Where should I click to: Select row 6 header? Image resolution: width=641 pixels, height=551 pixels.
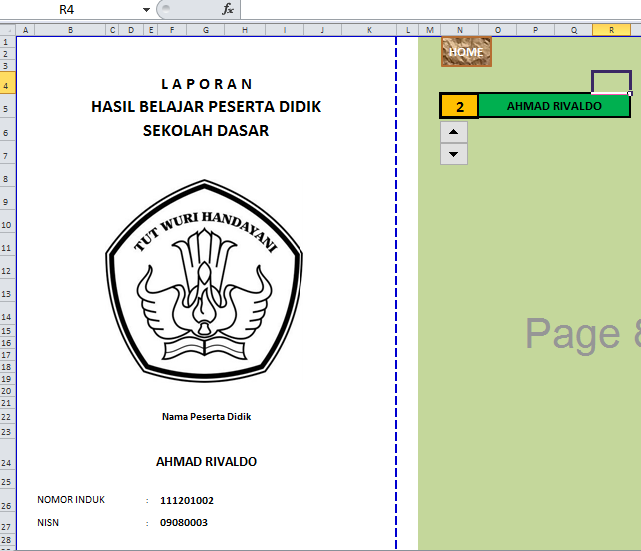7,130
